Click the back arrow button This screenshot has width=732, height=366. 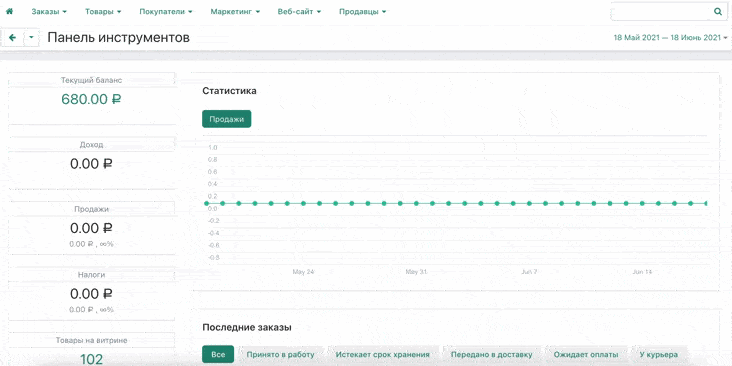13,38
